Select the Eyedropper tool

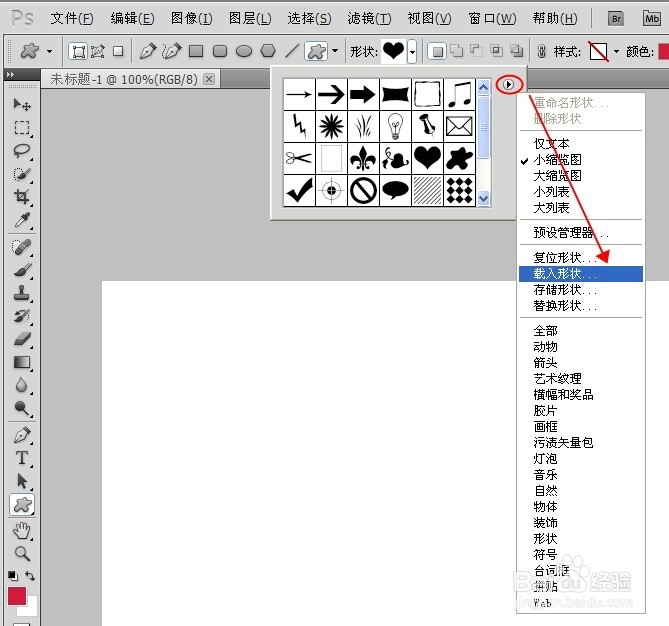tap(21, 220)
